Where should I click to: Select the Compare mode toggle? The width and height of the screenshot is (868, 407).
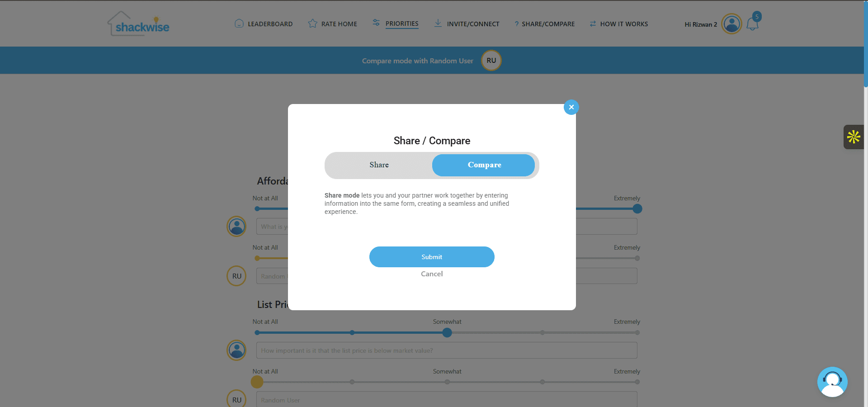point(484,165)
